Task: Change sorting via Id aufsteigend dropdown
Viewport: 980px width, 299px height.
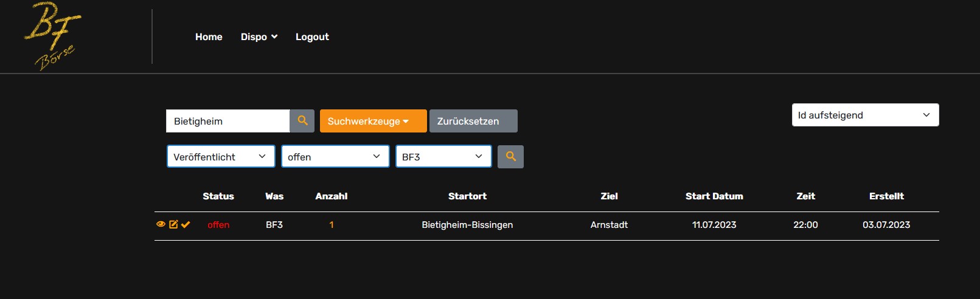Action: pyautogui.click(x=865, y=115)
